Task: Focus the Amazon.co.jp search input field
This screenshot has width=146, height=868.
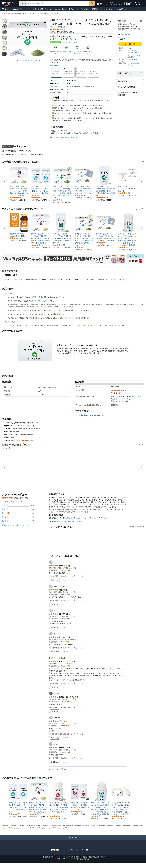Action: [x=58, y=3]
